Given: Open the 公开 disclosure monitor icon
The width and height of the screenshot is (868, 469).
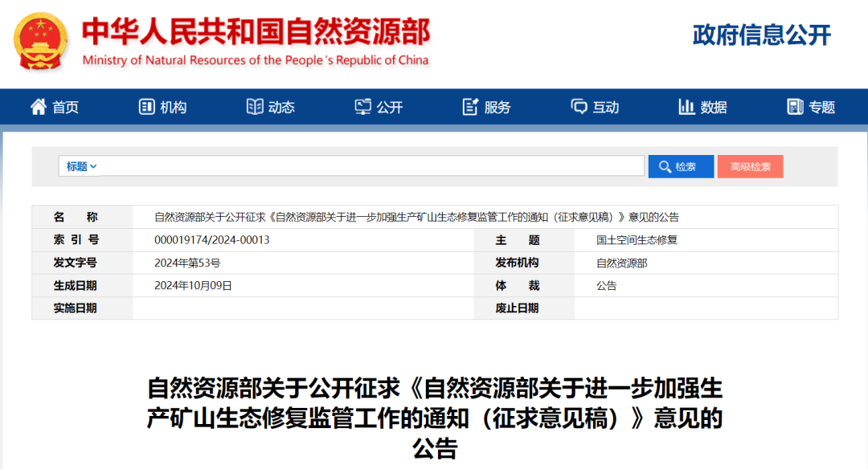Looking at the screenshot, I should (x=363, y=106).
